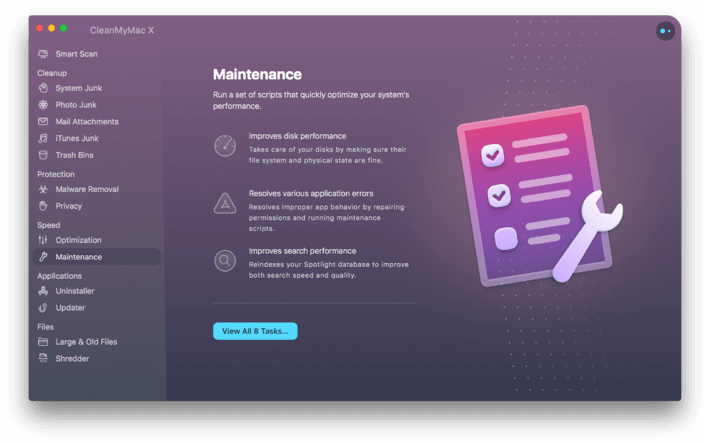Select the Trash Bins icon

pyautogui.click(x=43, y=156)
